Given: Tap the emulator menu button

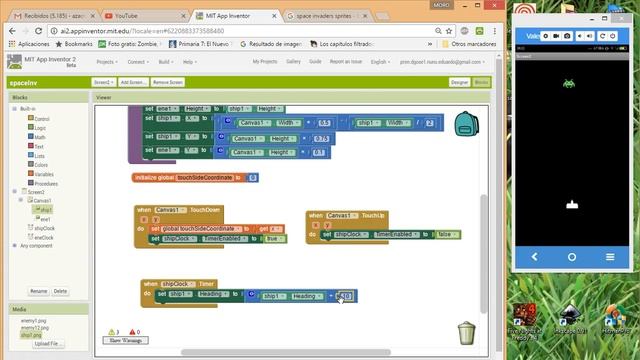Looking at the screenshot, I should click(610, 257).
